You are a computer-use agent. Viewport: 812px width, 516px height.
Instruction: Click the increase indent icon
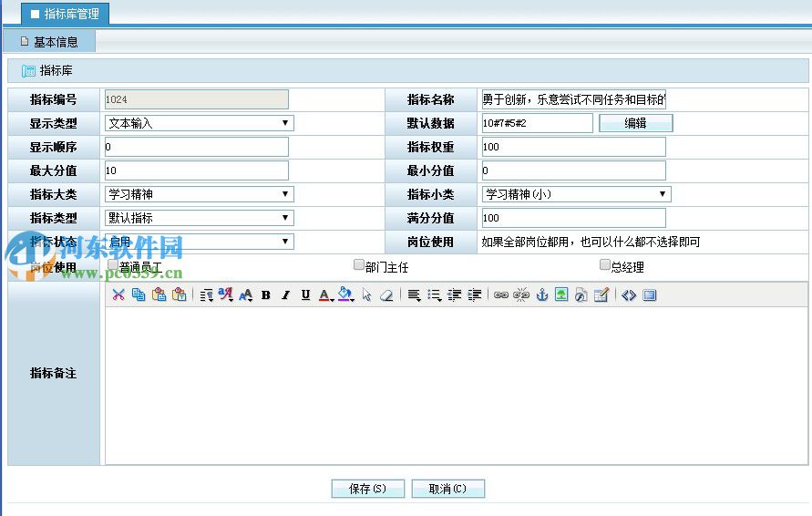tap(475, 294)
